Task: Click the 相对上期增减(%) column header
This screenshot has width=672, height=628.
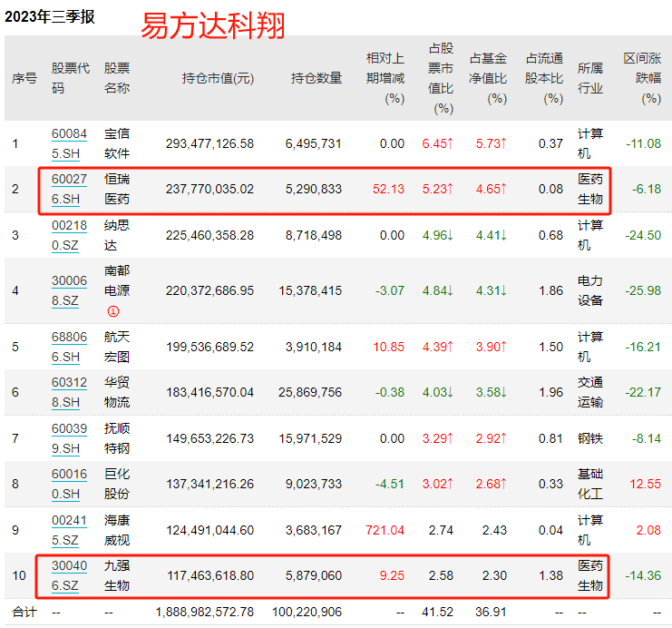Action: click(385, 78)
